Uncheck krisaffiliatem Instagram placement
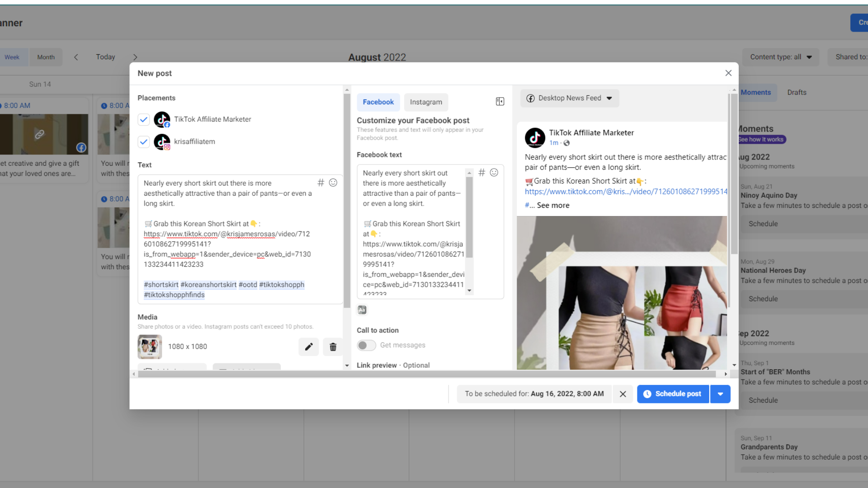The width and height of the screenshot is (868, 488). pos(144,141)
